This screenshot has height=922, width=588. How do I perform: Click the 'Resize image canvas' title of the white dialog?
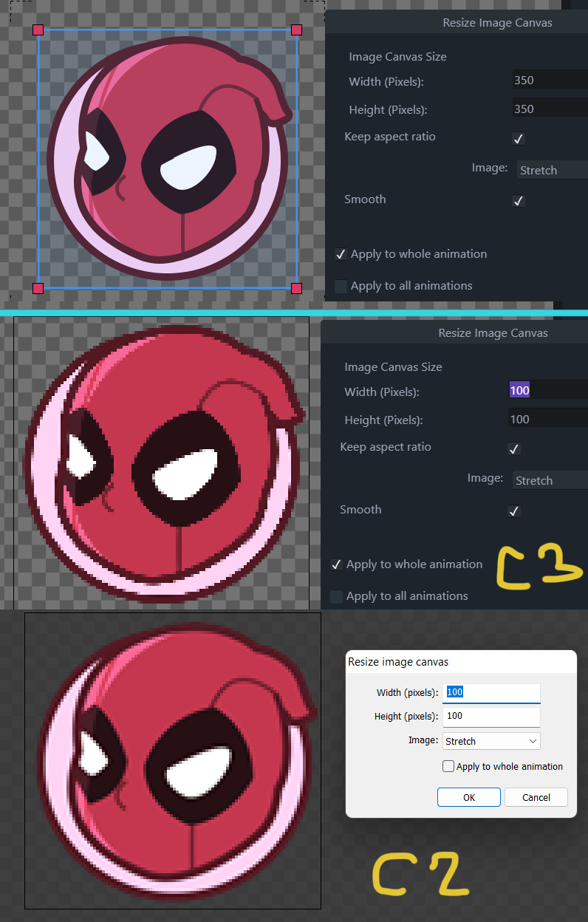click(x=398, y=662)
